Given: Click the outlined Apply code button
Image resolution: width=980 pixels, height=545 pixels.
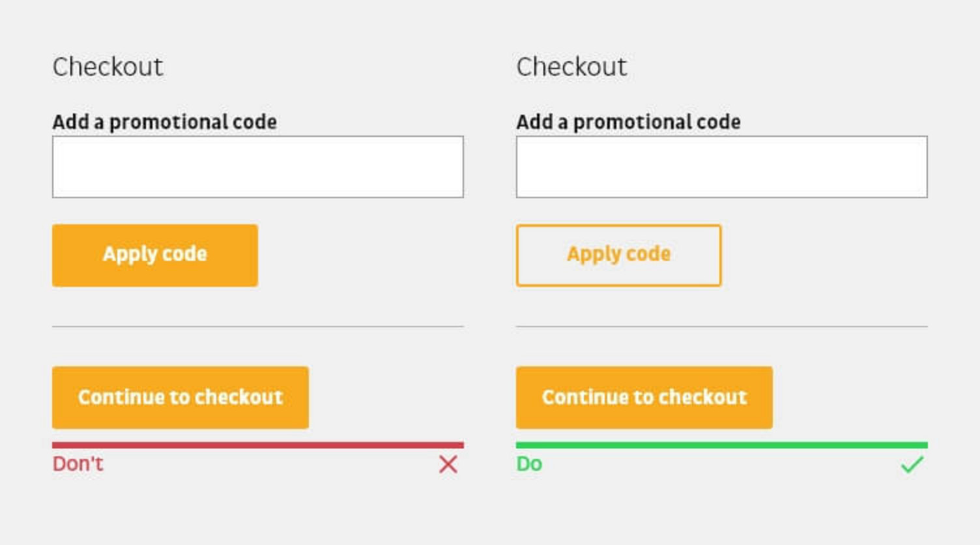Looking at the screenshot, I should click(618, 256).
